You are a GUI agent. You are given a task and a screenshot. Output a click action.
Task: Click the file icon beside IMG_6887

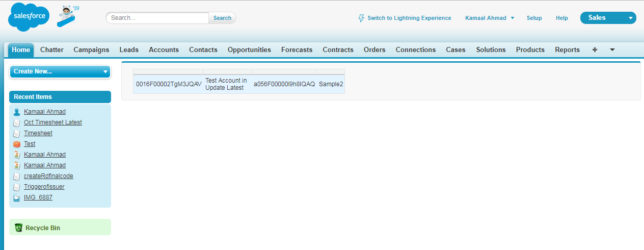click(x=17, y=197)
